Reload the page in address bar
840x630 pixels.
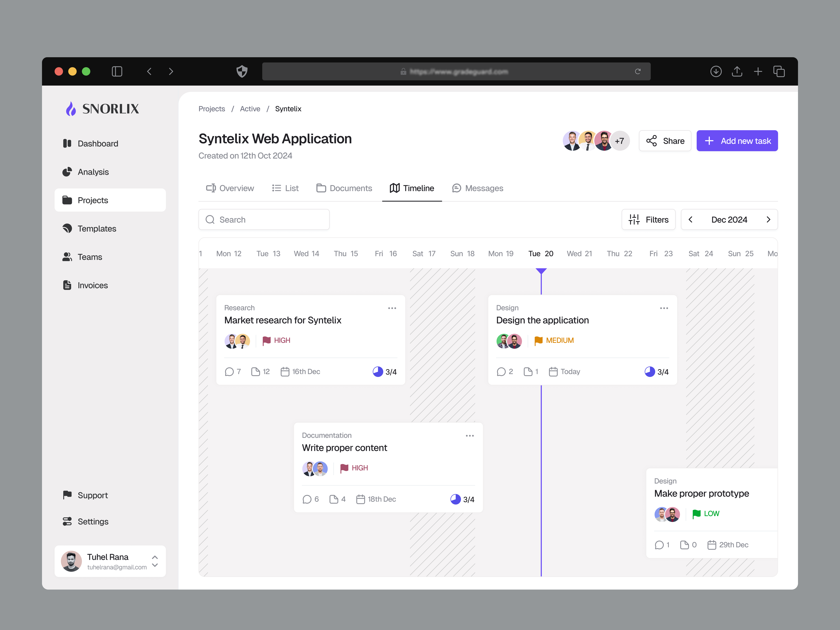coord(638,71)
